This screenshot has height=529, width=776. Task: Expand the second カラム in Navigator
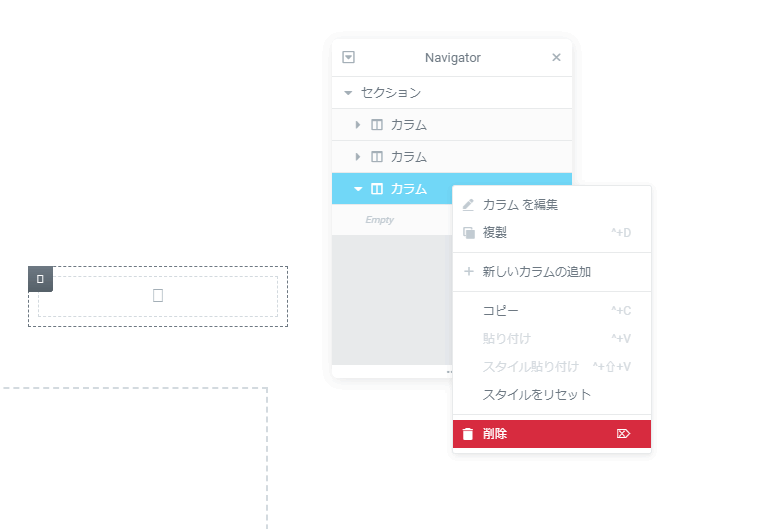[358, 157]
